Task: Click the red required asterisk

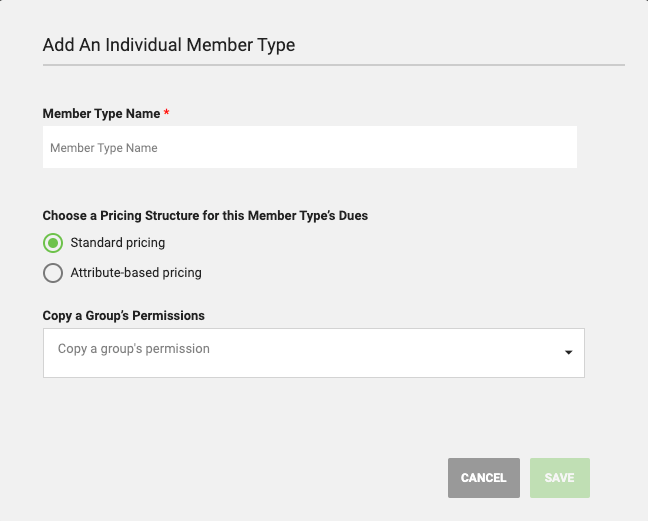Action: pos(166,112)
